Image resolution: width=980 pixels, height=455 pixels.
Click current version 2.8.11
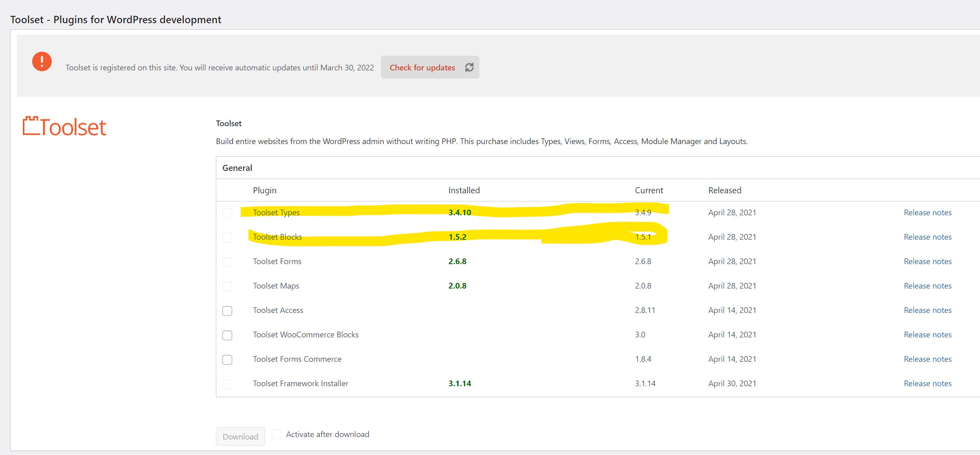[x=645, y=310]
